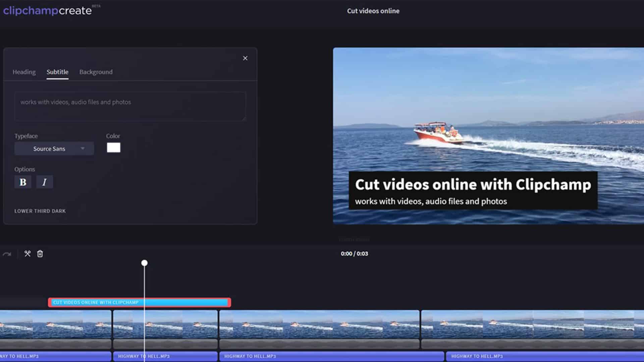Image resolution: width=644 pixels, height=362 pixels.
Task: Click the heading text in the preview
Action: point(473,184)
